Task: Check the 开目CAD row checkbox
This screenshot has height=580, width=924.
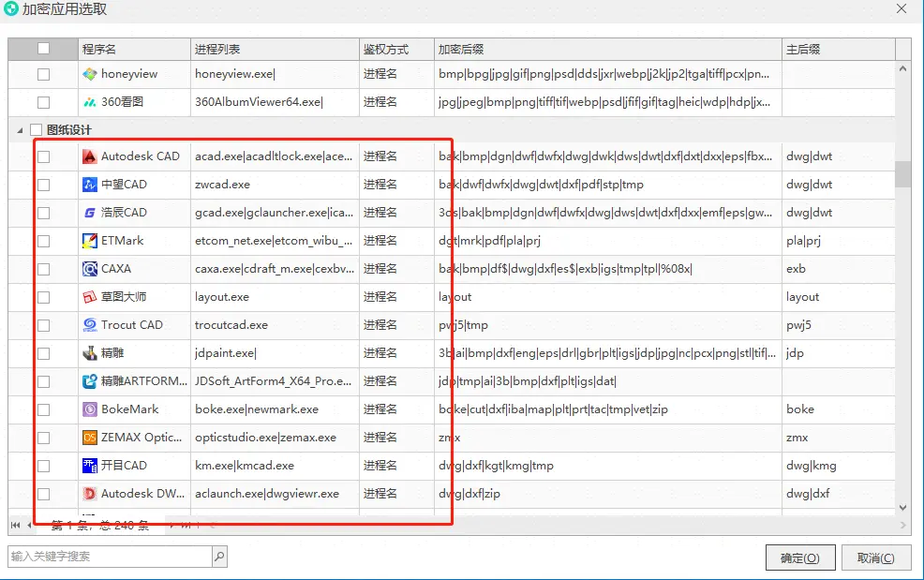Action: [x=44, y=466]
